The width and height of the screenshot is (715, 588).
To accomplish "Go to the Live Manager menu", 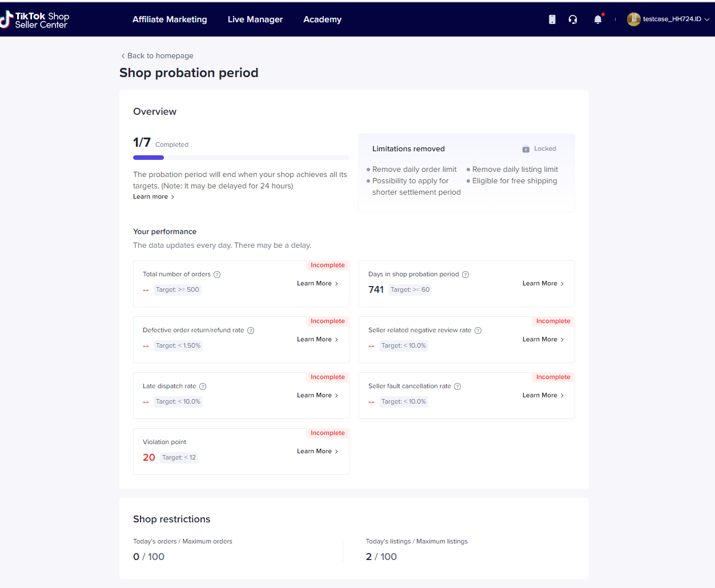I will (x=255, y=19).
